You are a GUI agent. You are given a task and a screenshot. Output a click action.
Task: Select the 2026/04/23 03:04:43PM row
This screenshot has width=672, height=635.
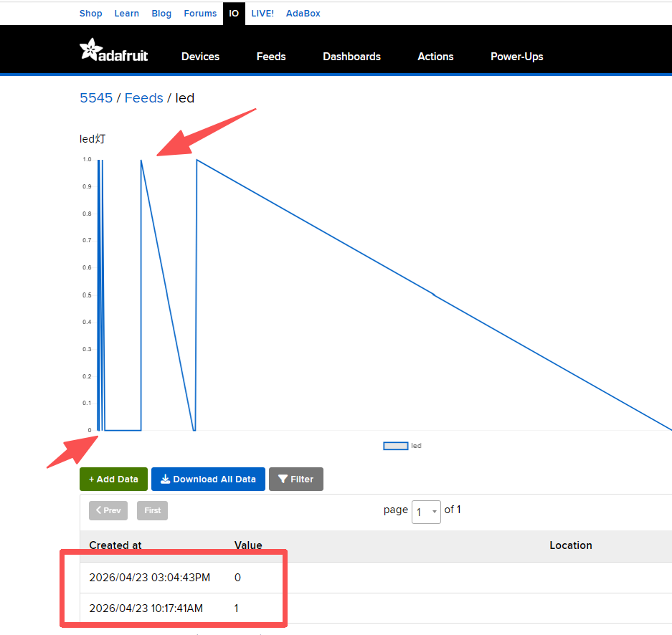point(376,578)
